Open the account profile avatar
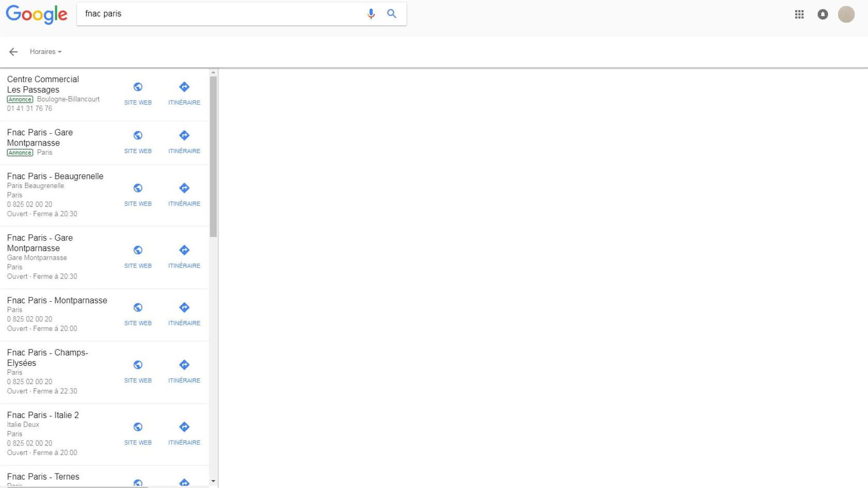The image size is (868, 488). 846,14
